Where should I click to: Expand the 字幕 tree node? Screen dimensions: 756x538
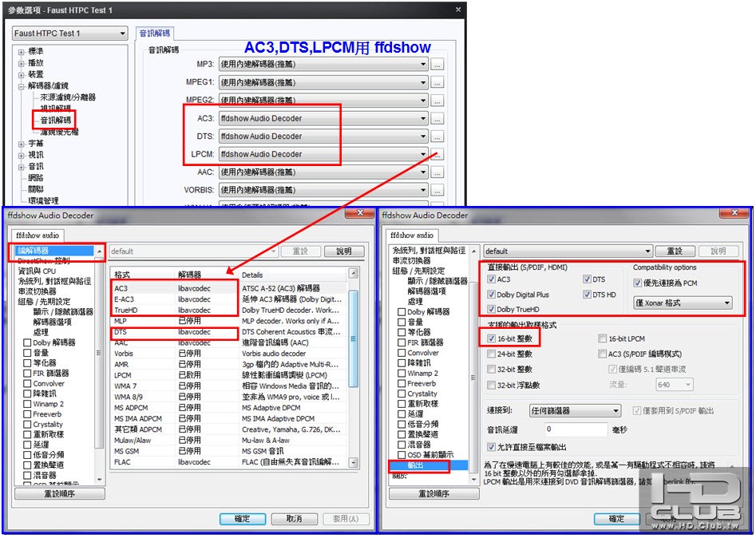[22, 144]
